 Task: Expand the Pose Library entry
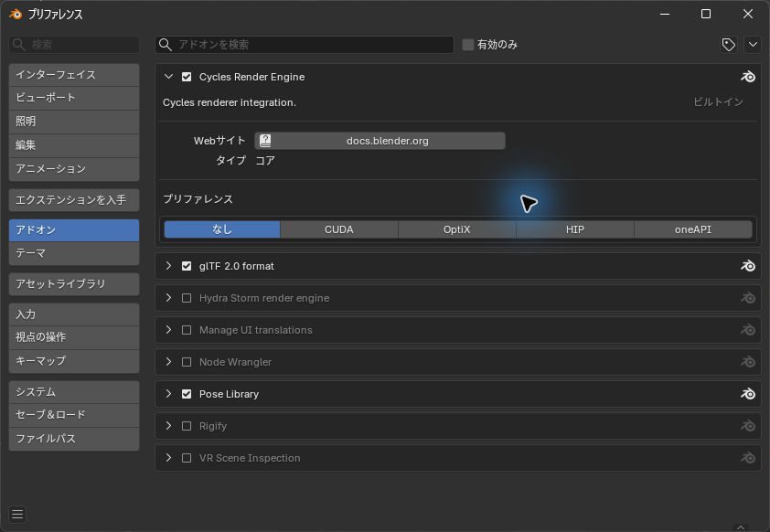tap(168, 394)
